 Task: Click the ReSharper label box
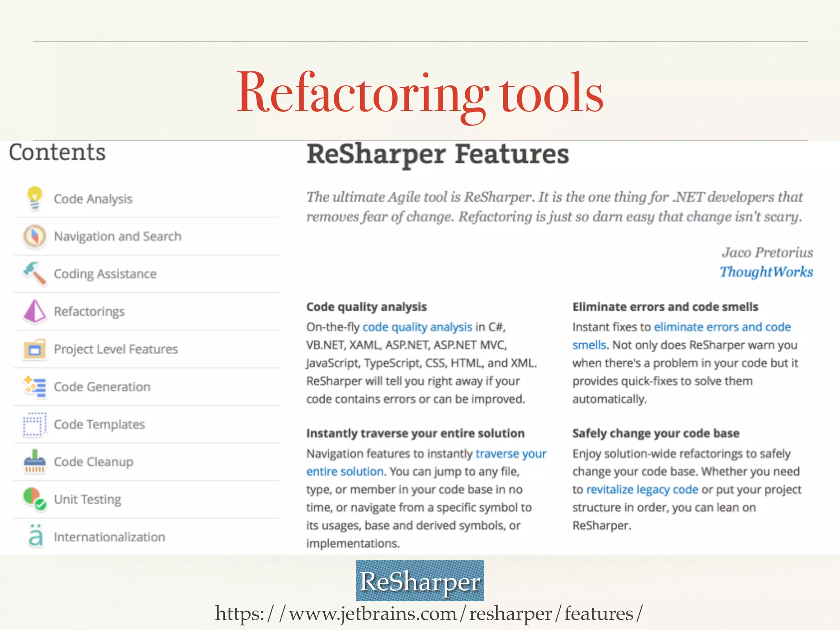coord(420,581)
